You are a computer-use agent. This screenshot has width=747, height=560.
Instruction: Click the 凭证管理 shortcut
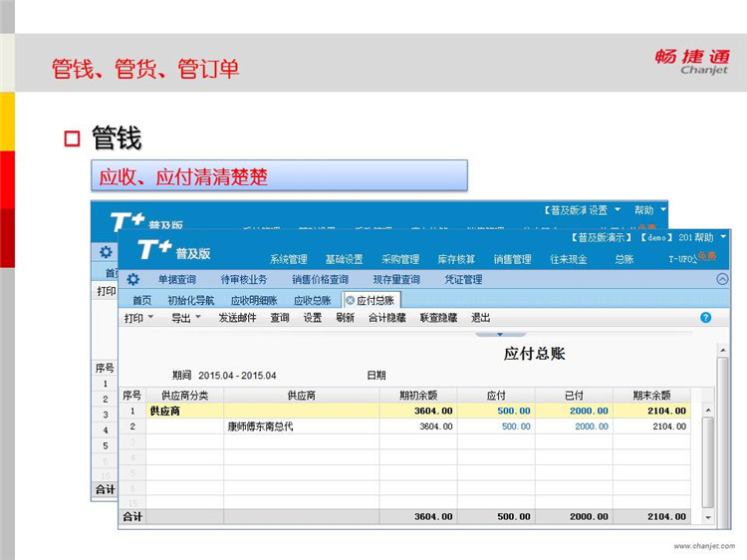tap(463, 280)
